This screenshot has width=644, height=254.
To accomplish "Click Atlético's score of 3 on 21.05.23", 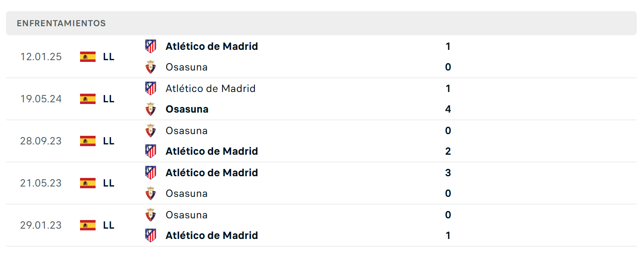I will click(x=448, y=173).
